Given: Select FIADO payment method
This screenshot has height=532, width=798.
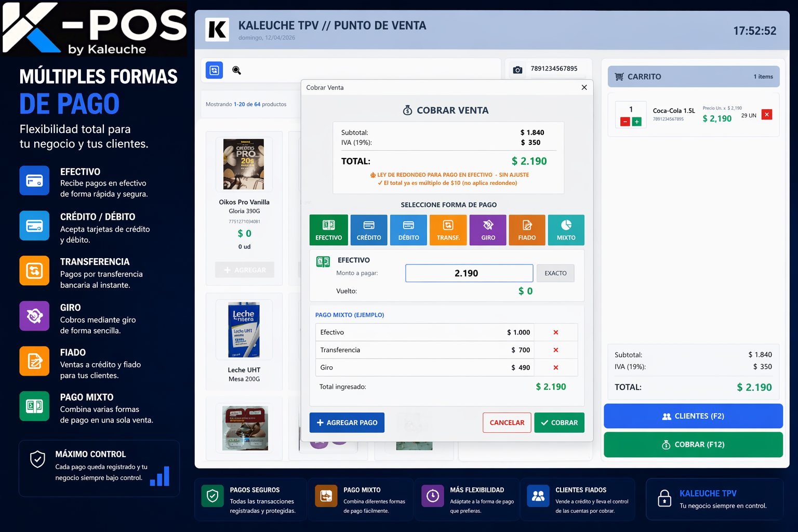Looking at the screenshot, I should point(527,230).
